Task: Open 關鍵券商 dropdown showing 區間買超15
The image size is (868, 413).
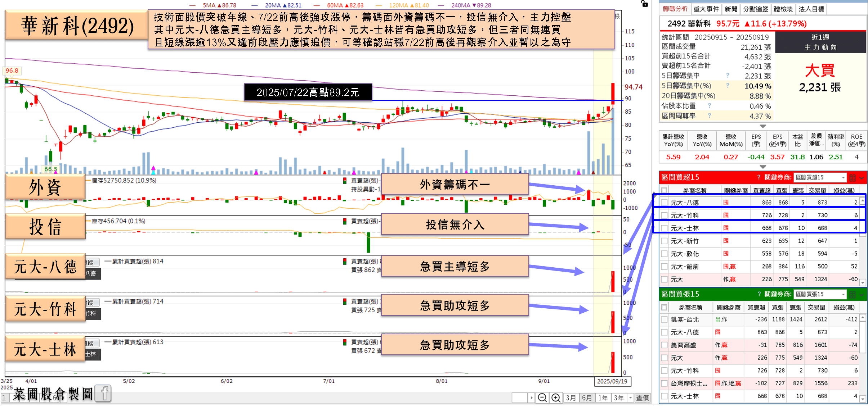Action: point(820,177)
